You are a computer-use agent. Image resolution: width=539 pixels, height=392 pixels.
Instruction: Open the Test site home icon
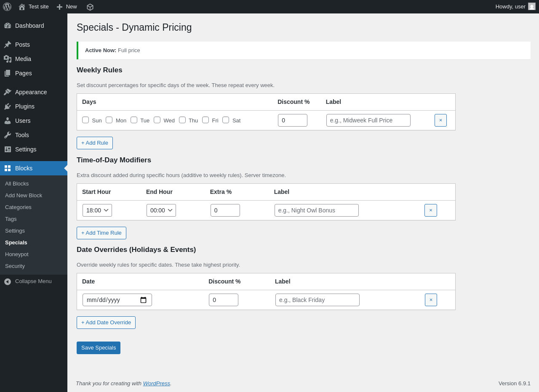[x=22, y=7]
